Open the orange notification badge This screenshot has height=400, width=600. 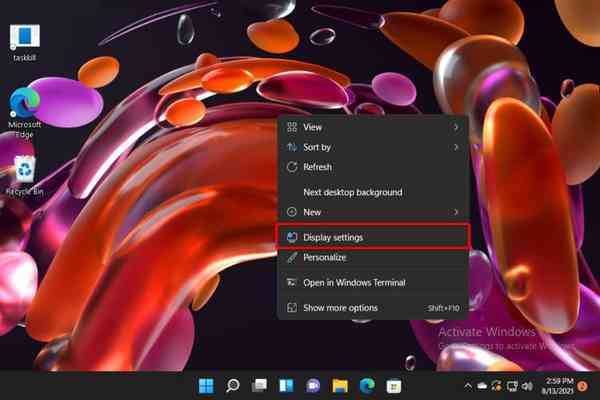tap(583, 386)
